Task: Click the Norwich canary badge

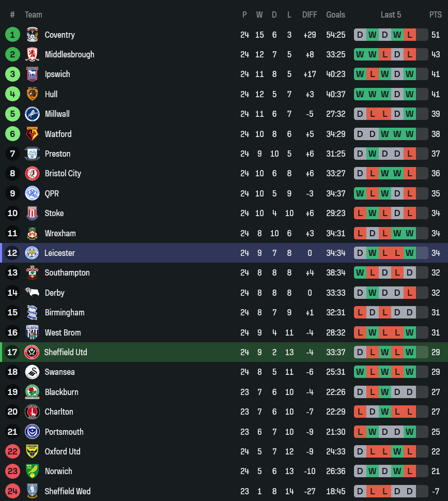Action: pyautogui.click(x=32, y=471)
